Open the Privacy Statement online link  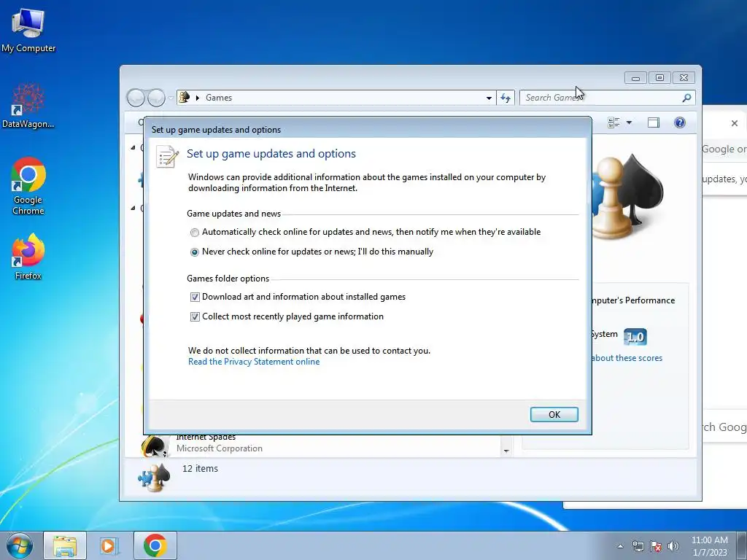[254, 362]
